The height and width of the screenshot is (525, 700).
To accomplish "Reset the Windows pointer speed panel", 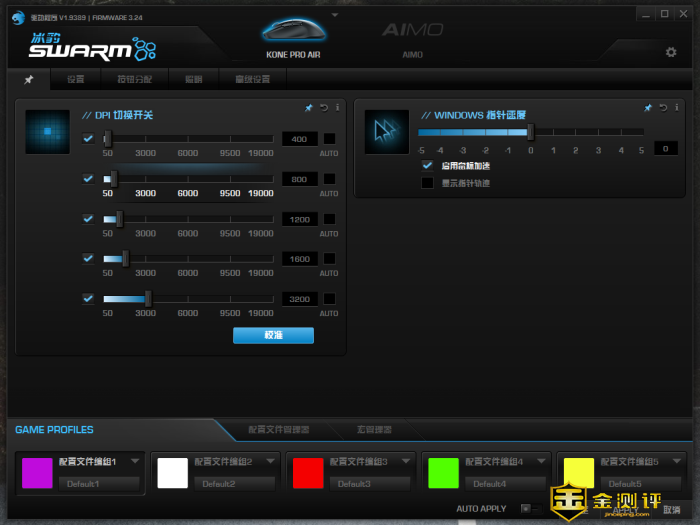I will [663, 107].
